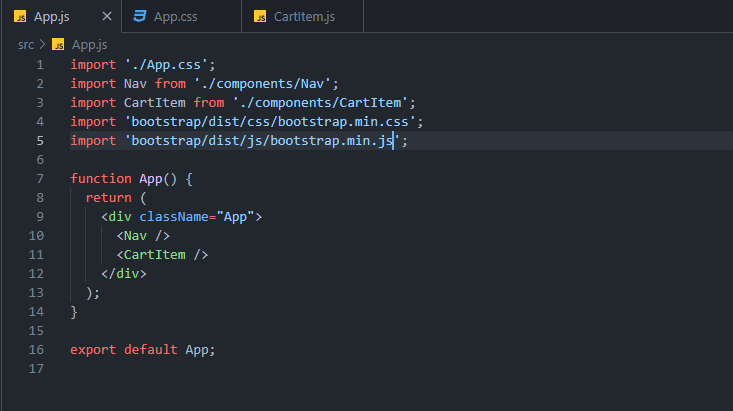Click the export default App statement
Screen dimensions: 733x411
click(x=143, y=350)
